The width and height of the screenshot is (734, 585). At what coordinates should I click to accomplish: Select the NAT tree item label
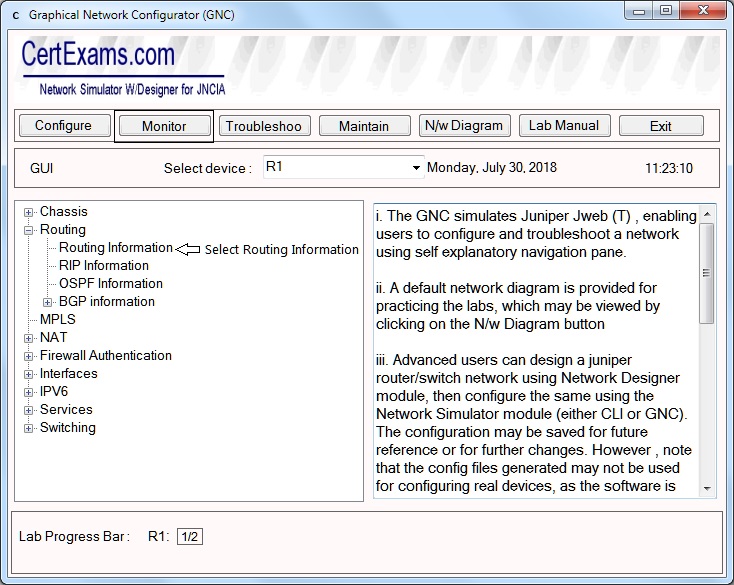53,337
